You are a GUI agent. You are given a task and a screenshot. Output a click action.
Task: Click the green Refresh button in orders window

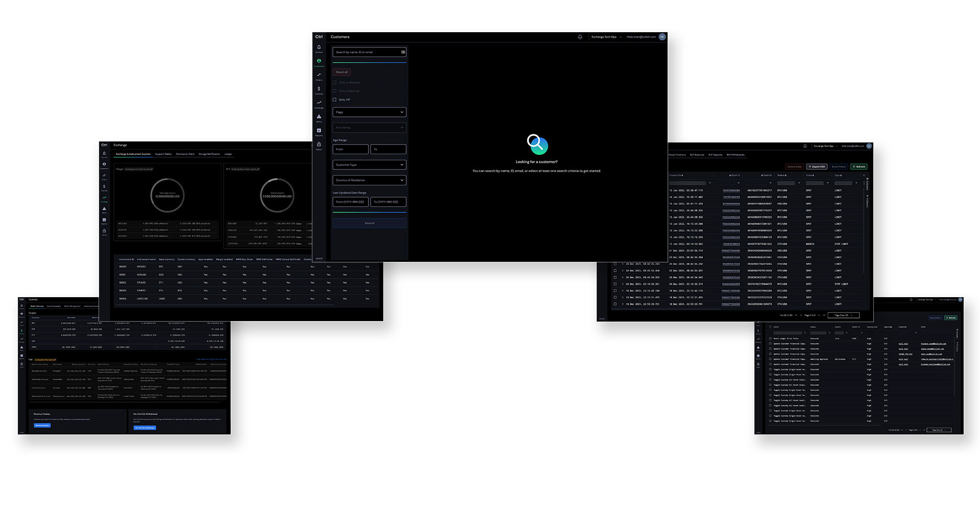859,166
